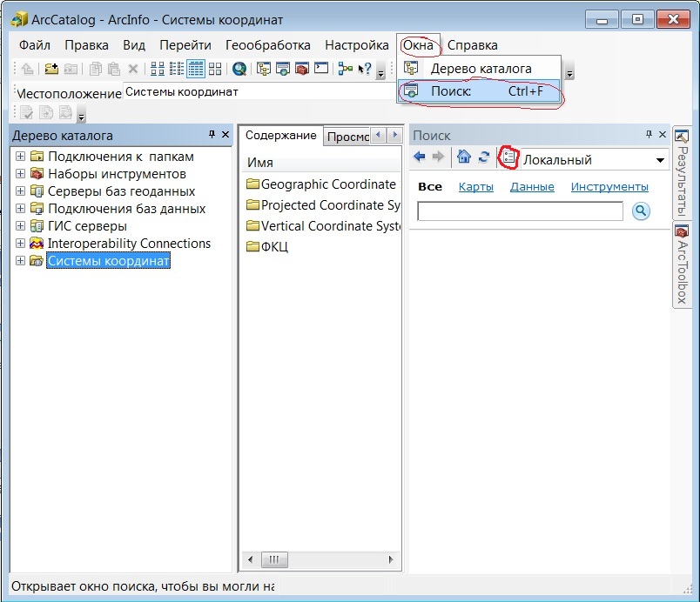
Task: Expand the Наборы инструментов tree node
Action: pos(21,174)
